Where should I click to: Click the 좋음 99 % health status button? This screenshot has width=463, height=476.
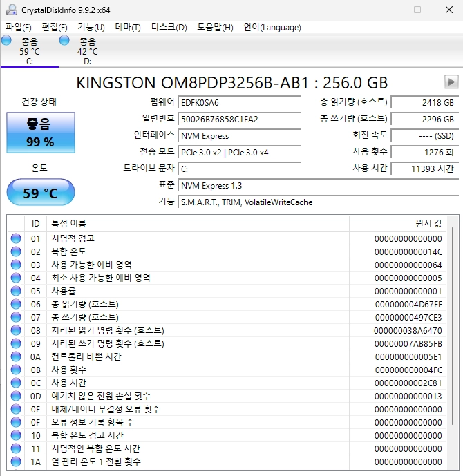[41, 133]
